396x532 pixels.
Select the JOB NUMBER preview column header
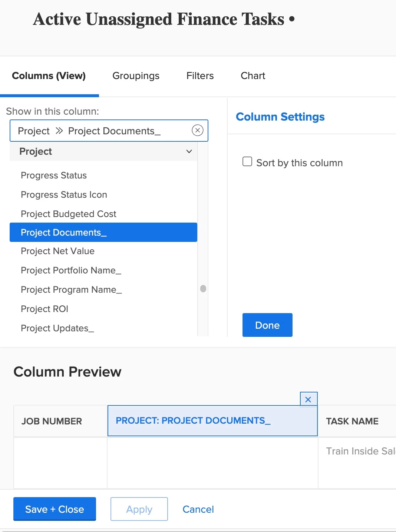52,421
